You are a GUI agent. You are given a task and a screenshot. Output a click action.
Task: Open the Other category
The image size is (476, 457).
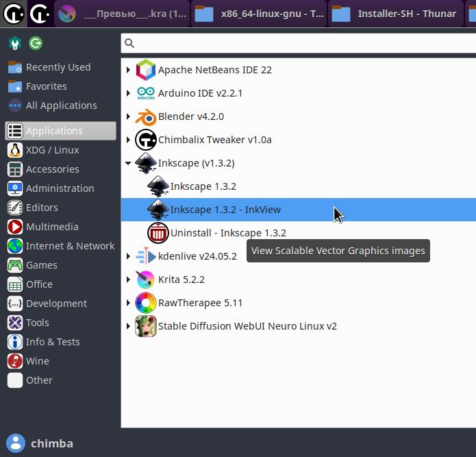[x=39, y=380]
